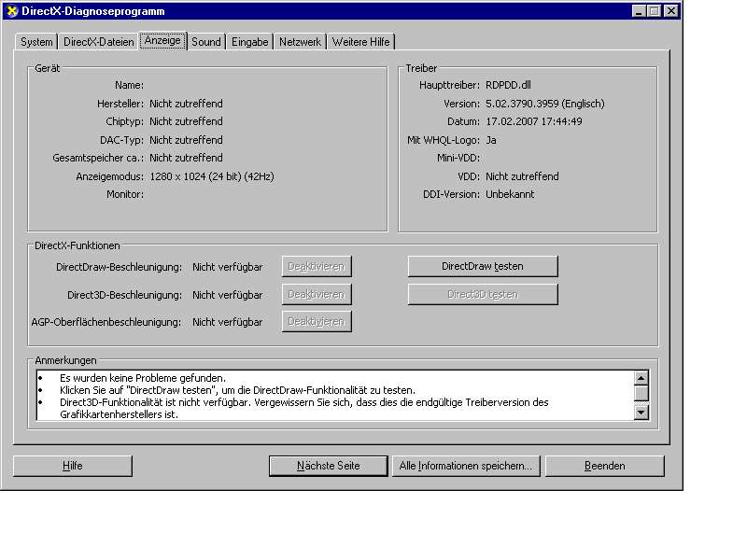747x560 pixels.
Task: Click Nicht verfügbar beside DirectDraw-Beschleunigung
Action: point(227,267)
